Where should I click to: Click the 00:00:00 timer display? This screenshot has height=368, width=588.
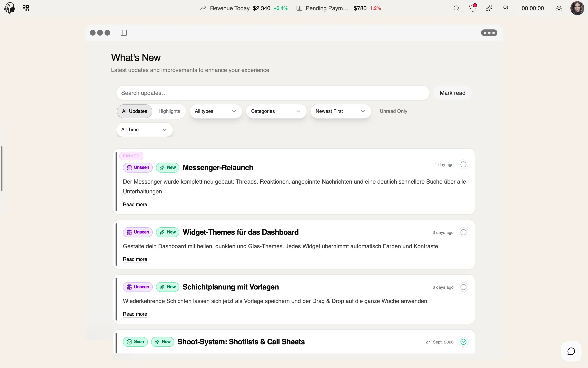pos(533,8)
